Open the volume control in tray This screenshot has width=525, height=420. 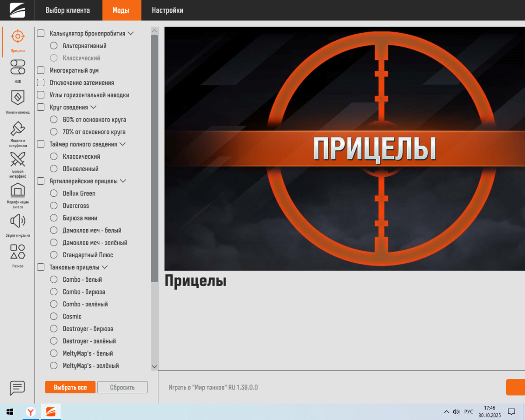point(456,412)
